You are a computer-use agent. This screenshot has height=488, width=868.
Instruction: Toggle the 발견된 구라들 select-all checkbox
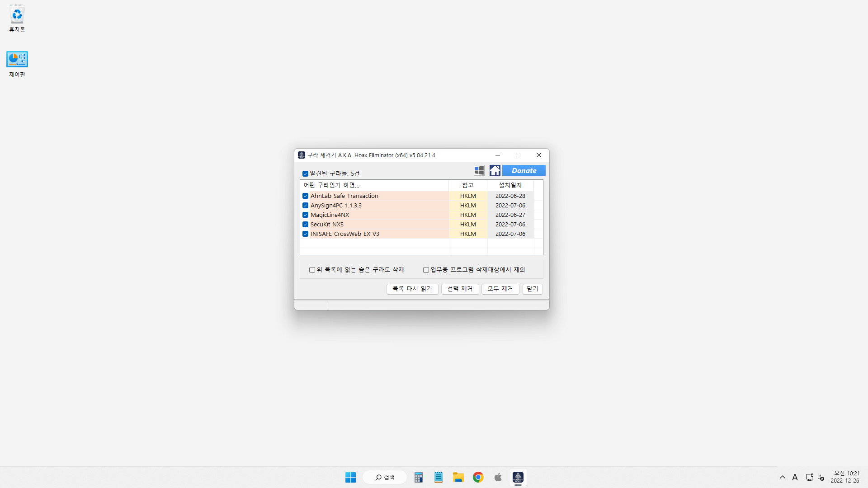(306, 174)
